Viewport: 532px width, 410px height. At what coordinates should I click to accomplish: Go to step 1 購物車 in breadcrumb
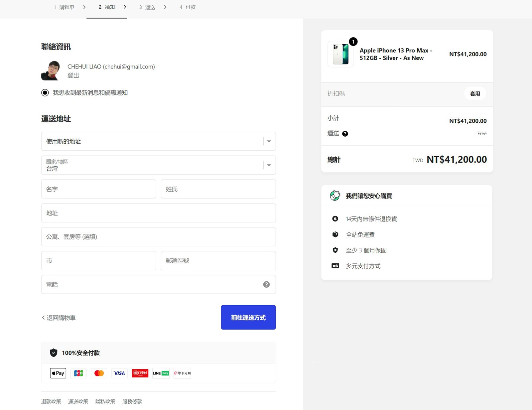(x=64, y=7)
